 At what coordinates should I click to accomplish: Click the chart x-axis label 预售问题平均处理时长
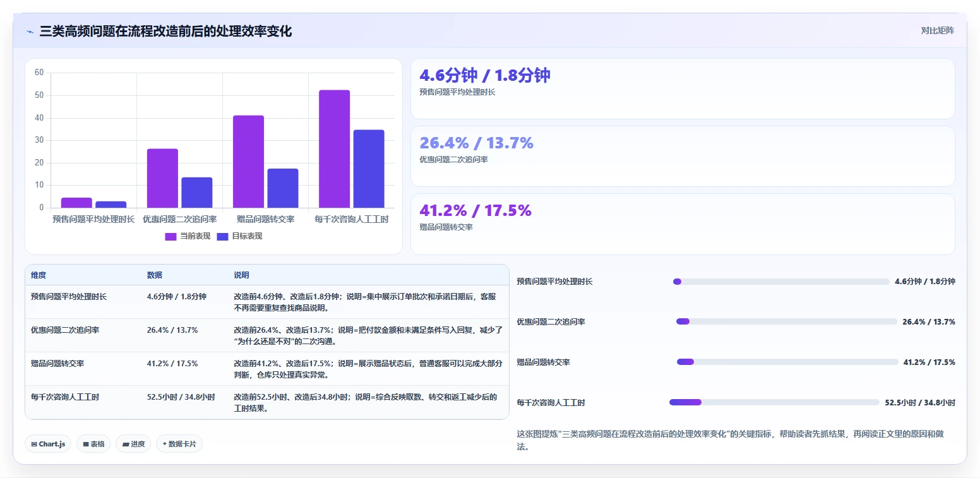click(94, 219)
